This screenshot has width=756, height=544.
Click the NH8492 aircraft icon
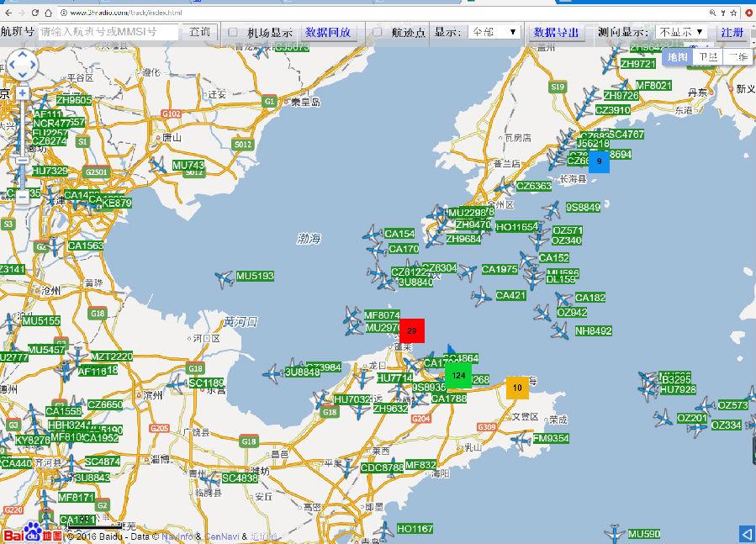560,330
